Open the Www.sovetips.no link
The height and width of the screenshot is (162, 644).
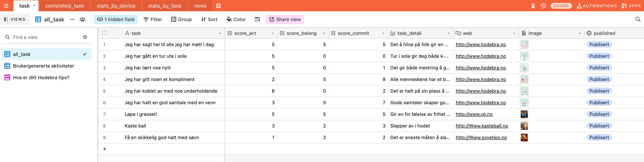481,137
